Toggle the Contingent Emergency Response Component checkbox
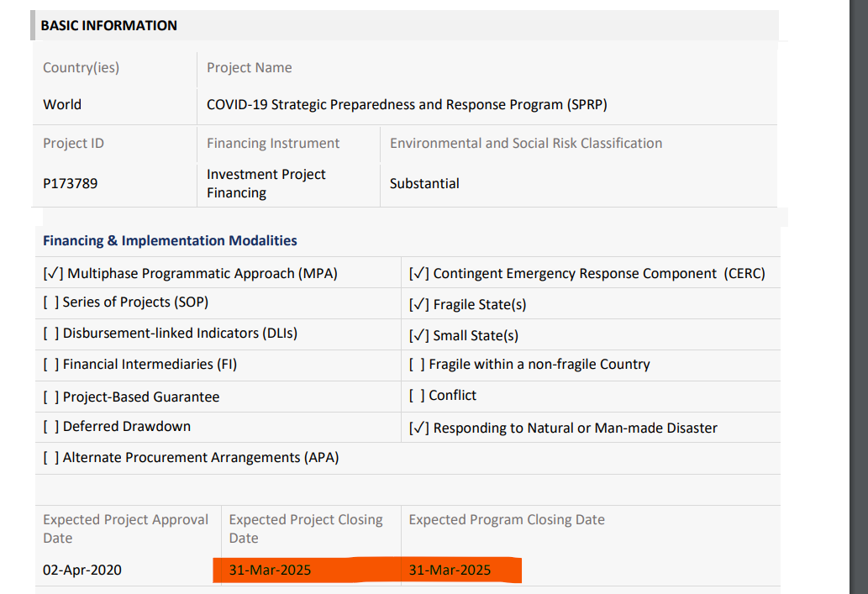 [x=419, y=273]
